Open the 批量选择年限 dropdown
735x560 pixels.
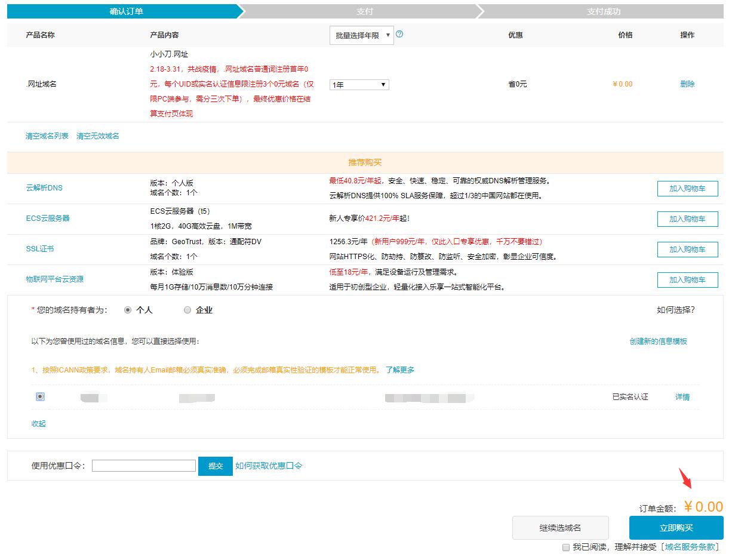(x=361, y=35)
